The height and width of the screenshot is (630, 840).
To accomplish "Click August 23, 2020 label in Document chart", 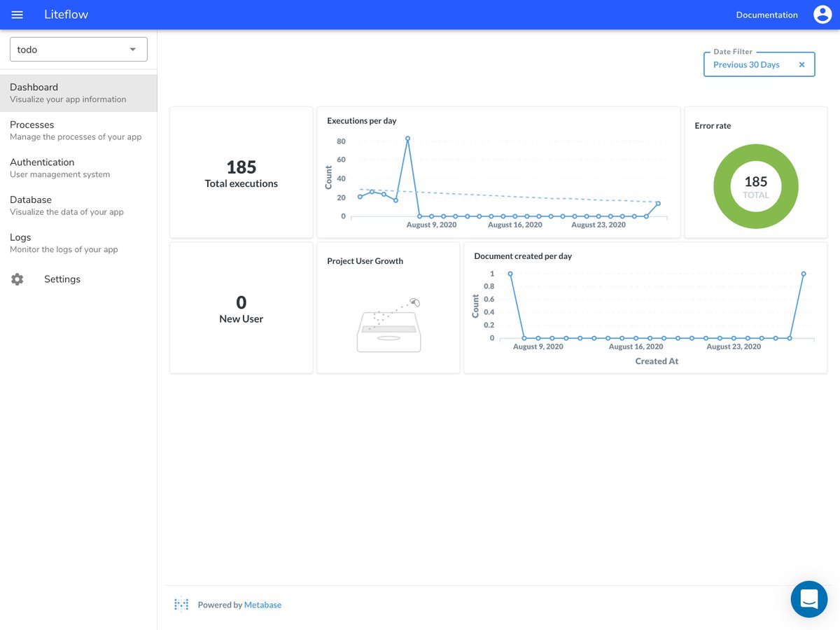I will (x=734, y=346).
